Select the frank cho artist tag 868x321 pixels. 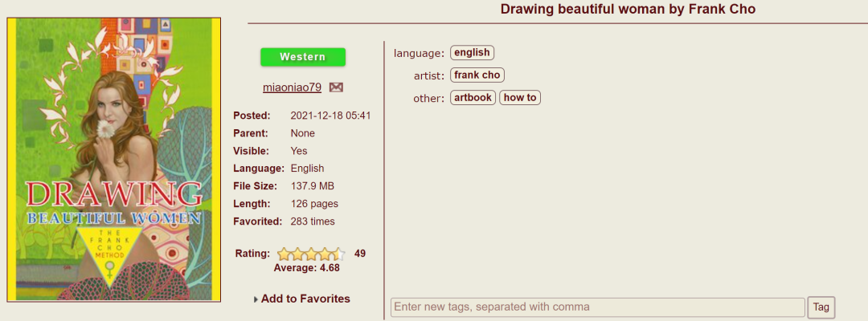[x=477, y=75]
